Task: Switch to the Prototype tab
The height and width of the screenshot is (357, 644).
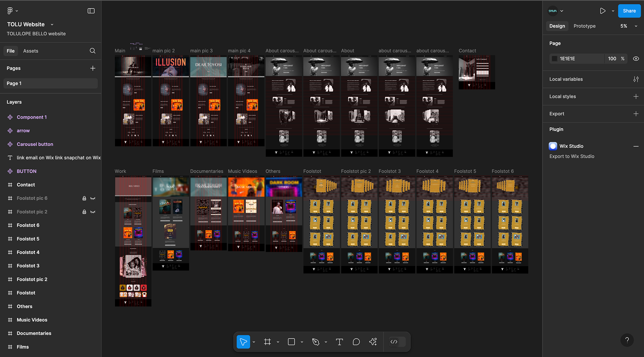Action: click(x=584, y=26)
